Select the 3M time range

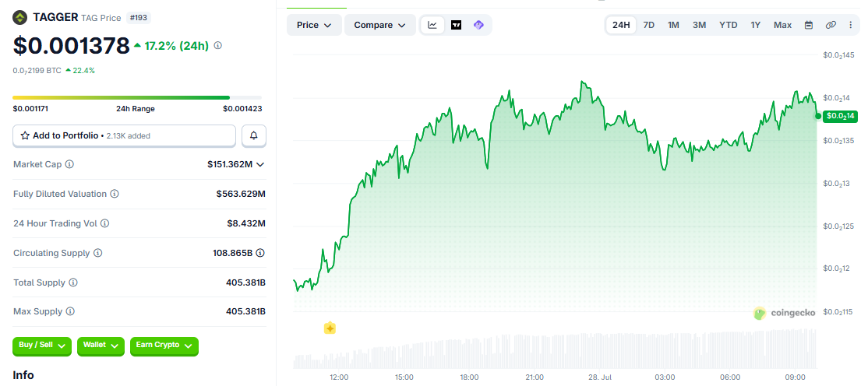[x=699, y=25]
